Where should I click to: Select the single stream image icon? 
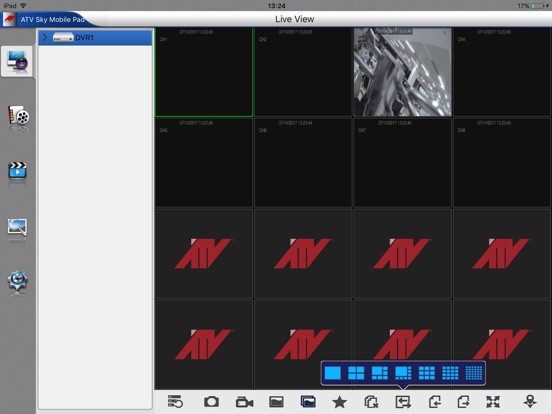(276, 402)
